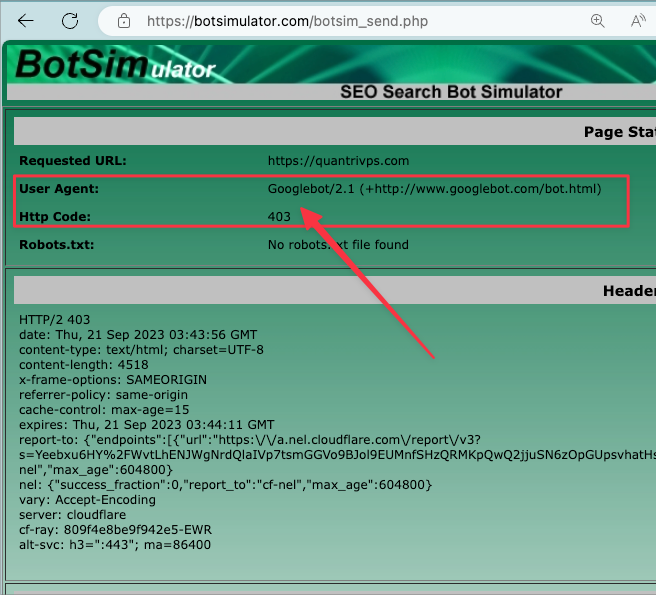View site info via the padlock icon
The height and width of the screenshot is (595, 656).
(124, 20)
